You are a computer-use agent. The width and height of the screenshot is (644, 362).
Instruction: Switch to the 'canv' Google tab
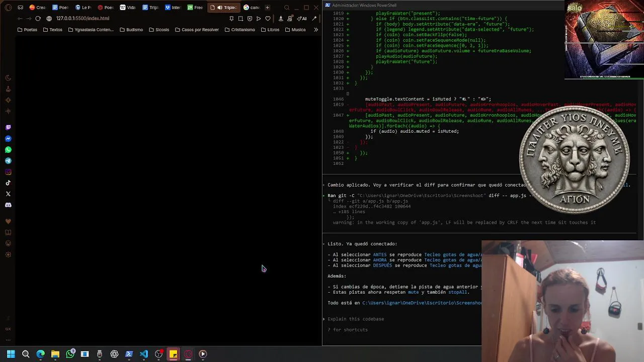coord(252,8)
